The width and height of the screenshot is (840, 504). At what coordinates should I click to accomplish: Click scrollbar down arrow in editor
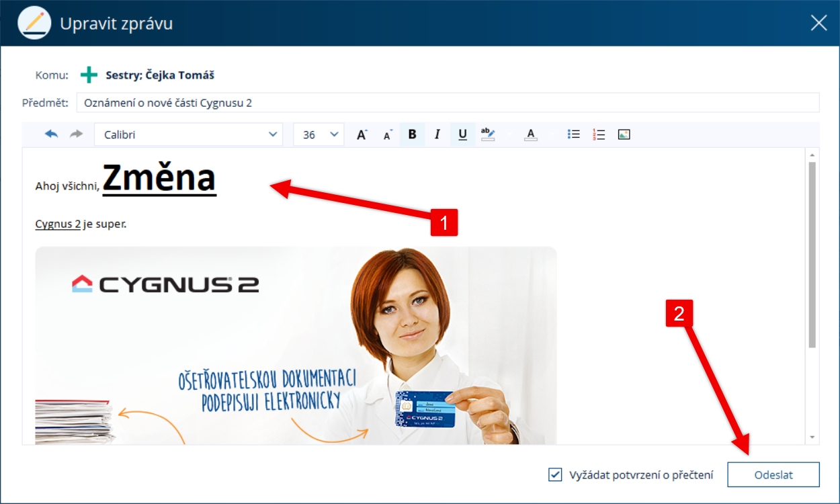[812, 437]
